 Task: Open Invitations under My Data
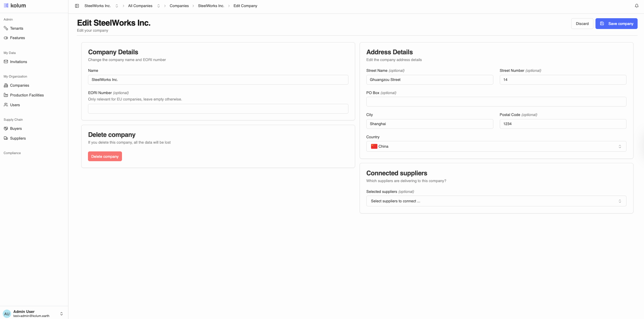tap(18, 62)
